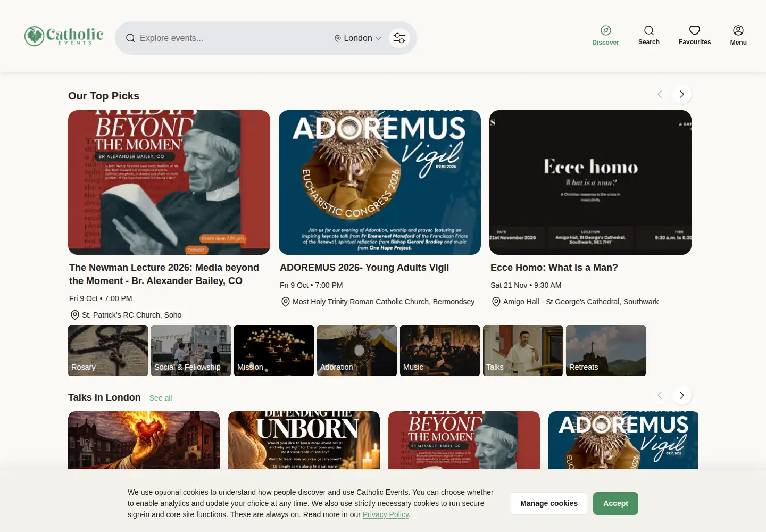Click the Talks in London heading
766x532 pixels.
pos(104,397)
